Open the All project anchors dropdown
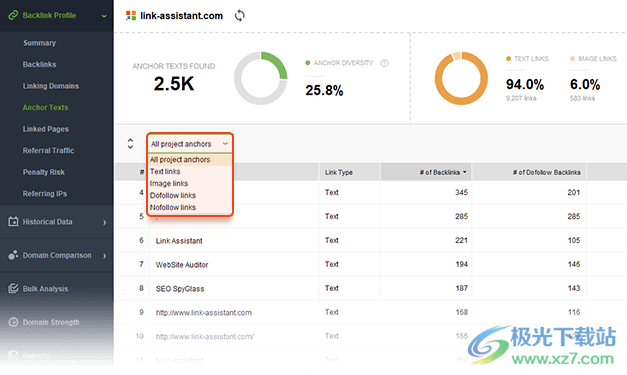 pyautogui.click(x=190, y=144)
